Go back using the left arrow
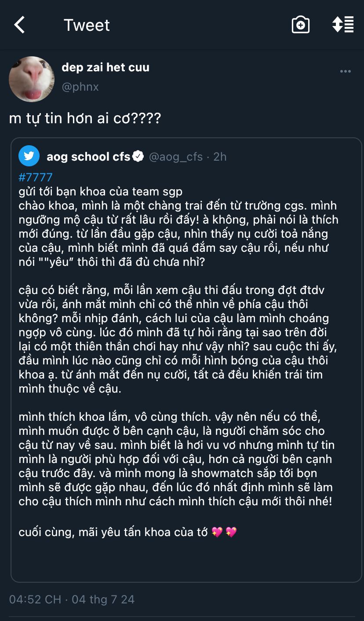 click(x=19, y=25)
